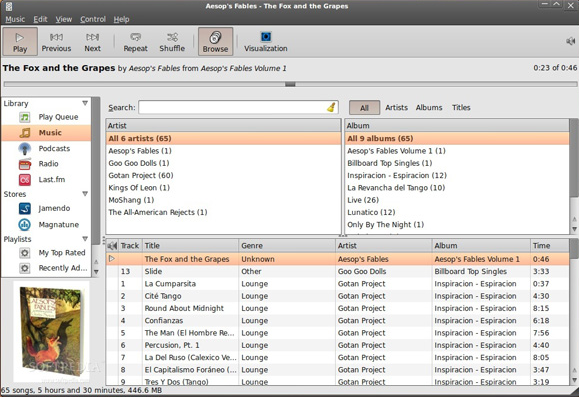
Task: Toggle Repeat mode
Action: (135, 42)
